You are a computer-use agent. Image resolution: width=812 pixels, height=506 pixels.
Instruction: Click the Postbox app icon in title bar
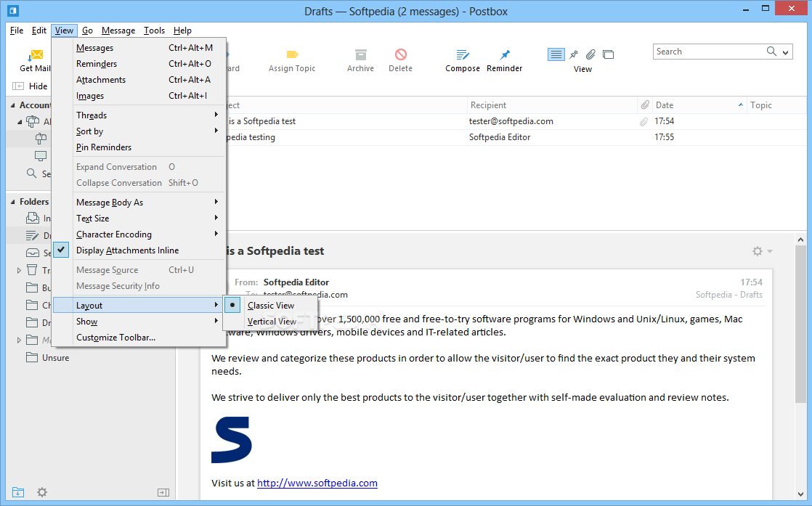pos(14,10)
